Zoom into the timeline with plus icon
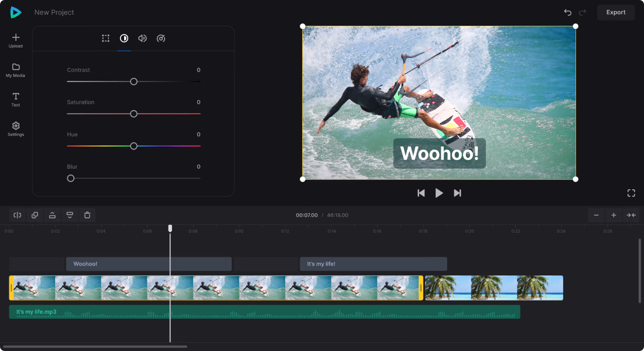This screenshot has height=351, width=644. pos(614,215)
